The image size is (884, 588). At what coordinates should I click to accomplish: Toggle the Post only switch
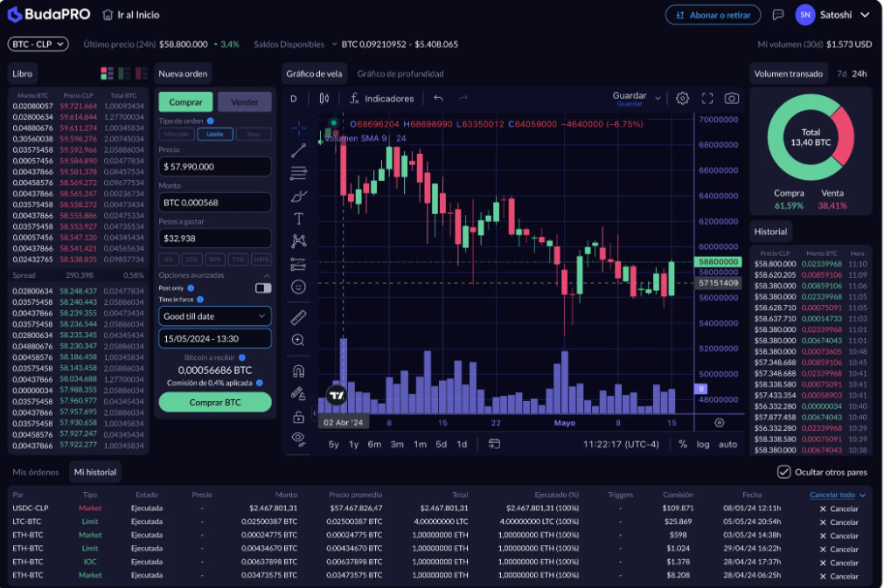[263, 288]
